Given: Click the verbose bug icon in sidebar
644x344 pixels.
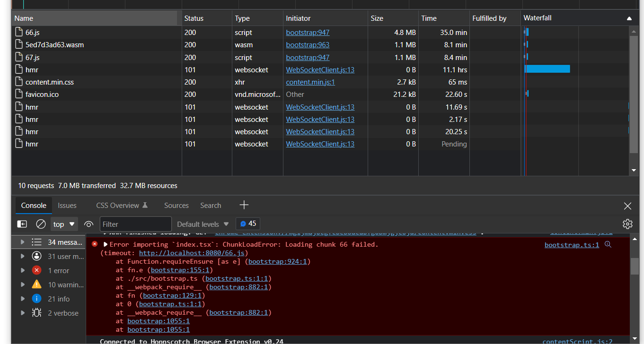Looking at the screenshot, I should pyautogui.click(x=36, y=313).
